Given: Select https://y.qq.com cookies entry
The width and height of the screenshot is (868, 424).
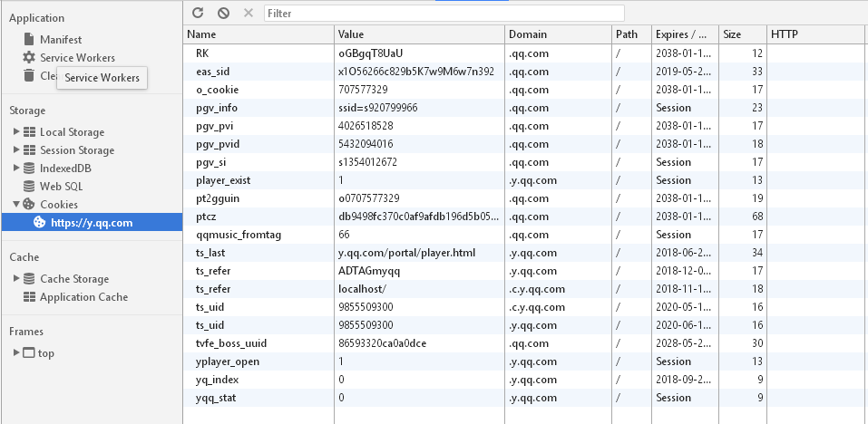Looking at the screenshot, I should click(92, 223).
